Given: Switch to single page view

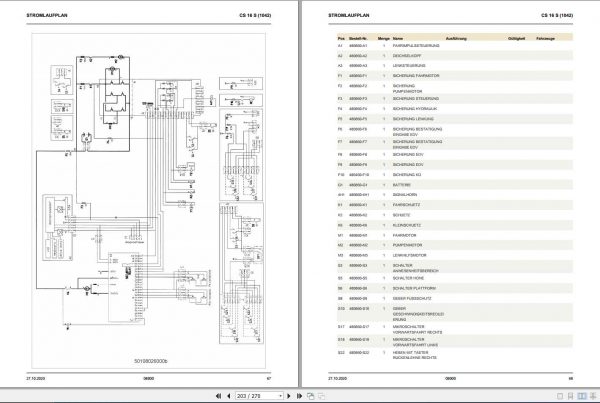Looking at the screenshot, I should (x=560, y=396).
